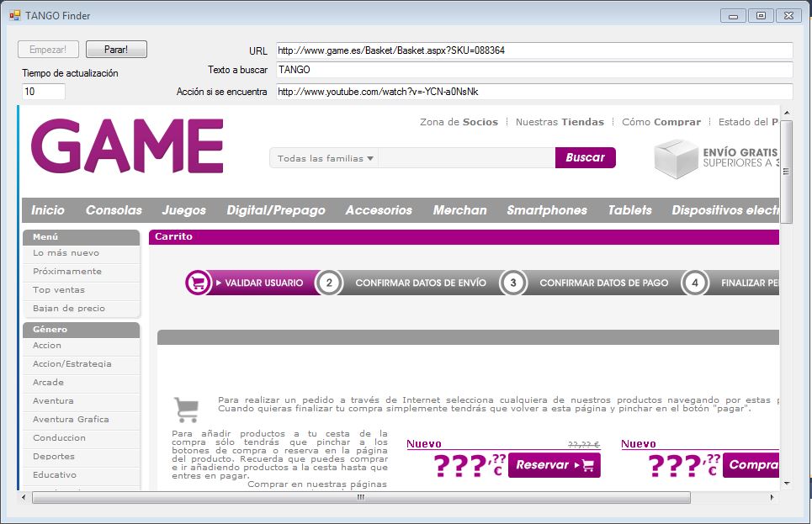The height and width of the screenshot is (524, 812).
Task: Select the Deportes genre
Action: [82, 457]
